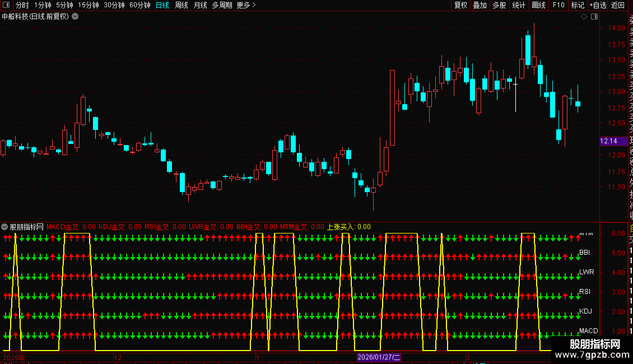Click the 13.50 price axis label

pos(616,60)
